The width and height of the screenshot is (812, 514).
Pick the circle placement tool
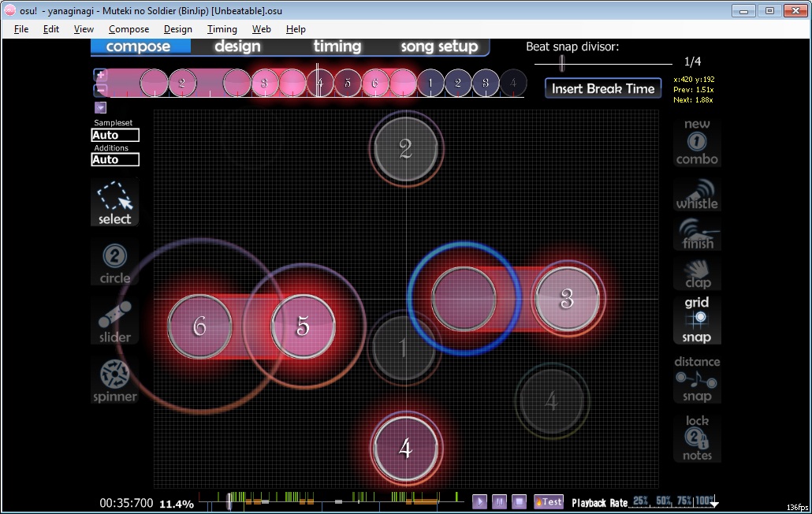click(114, 263)
